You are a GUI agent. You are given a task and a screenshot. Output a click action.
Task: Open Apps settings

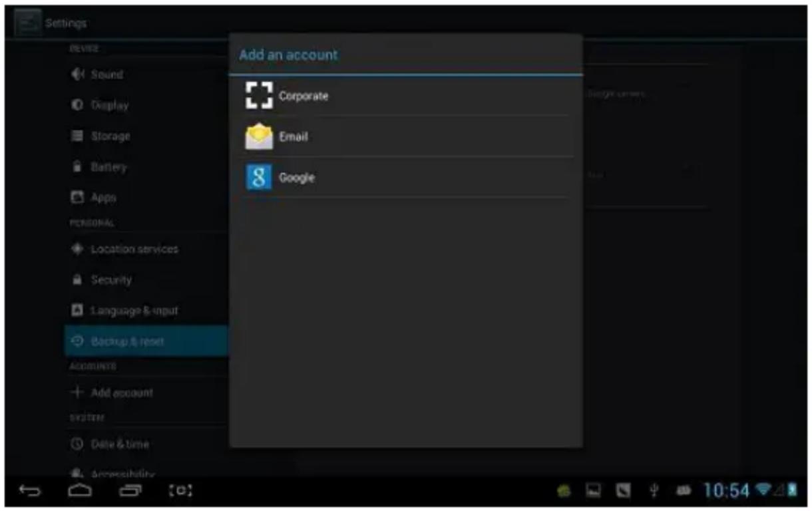(x=146, y=198)
